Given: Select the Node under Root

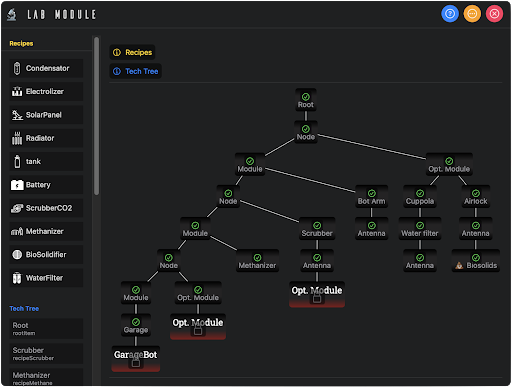Looking at the screenshot, I should (x=306, y=132).
